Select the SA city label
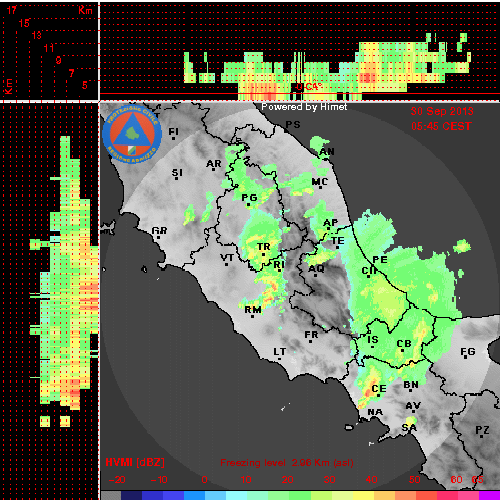 point(409,427)
